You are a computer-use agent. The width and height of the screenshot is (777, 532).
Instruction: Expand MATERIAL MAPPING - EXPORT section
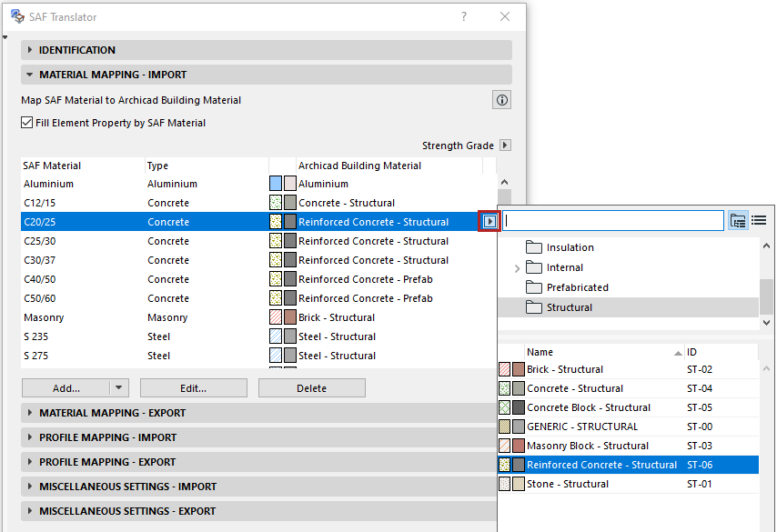258,413
